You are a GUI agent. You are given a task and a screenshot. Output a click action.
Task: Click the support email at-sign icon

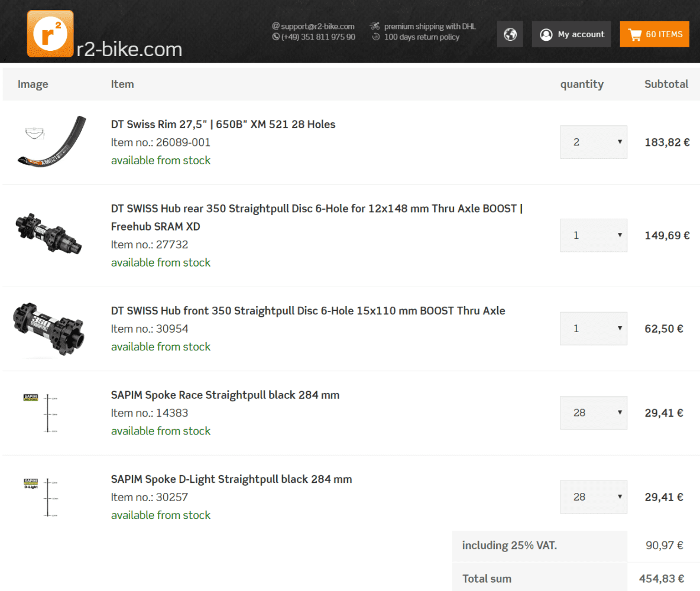[276, 26]
